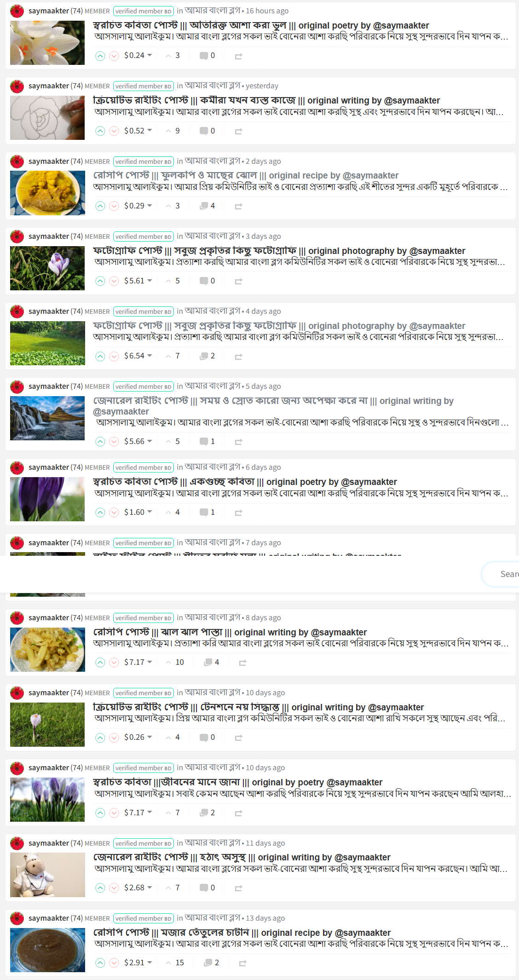This screenshot has height=980, width=519.
Task: Open comment icon on the $2.91 post
Action: [x=208, y=963]
